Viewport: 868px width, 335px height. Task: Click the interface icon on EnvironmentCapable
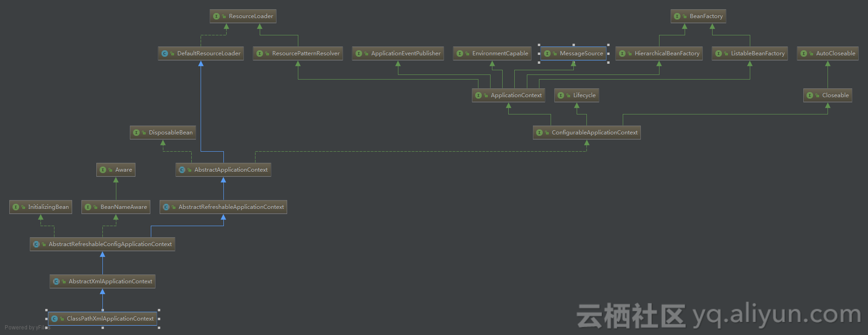(x=460, y=54)
